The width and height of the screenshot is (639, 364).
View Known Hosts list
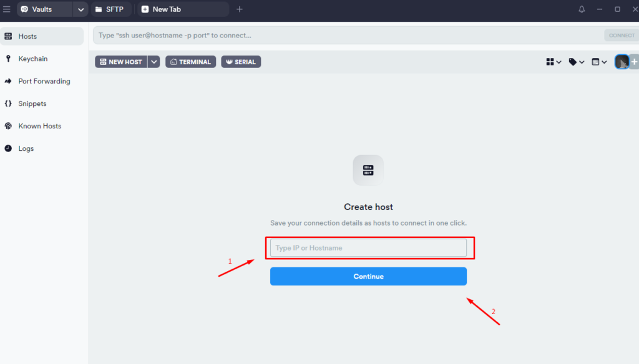[x=39, y=126]
